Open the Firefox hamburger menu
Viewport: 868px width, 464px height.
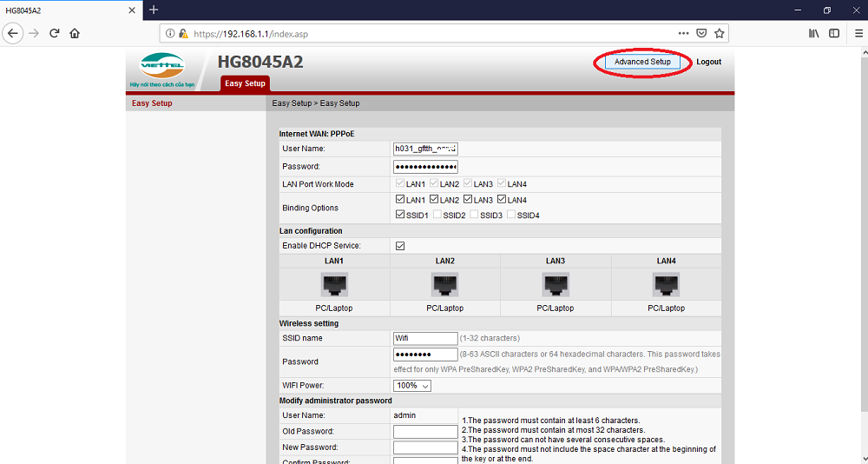pos(858,34)
